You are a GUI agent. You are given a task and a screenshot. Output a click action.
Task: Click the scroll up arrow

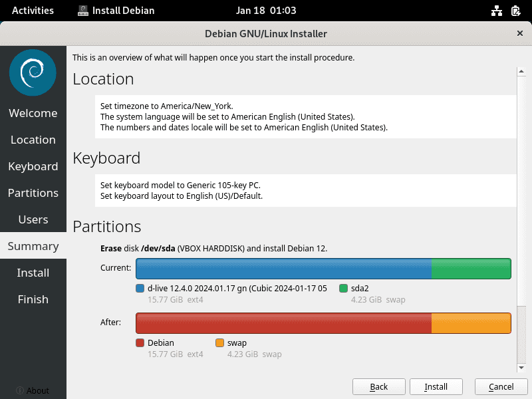coord(521,72)
